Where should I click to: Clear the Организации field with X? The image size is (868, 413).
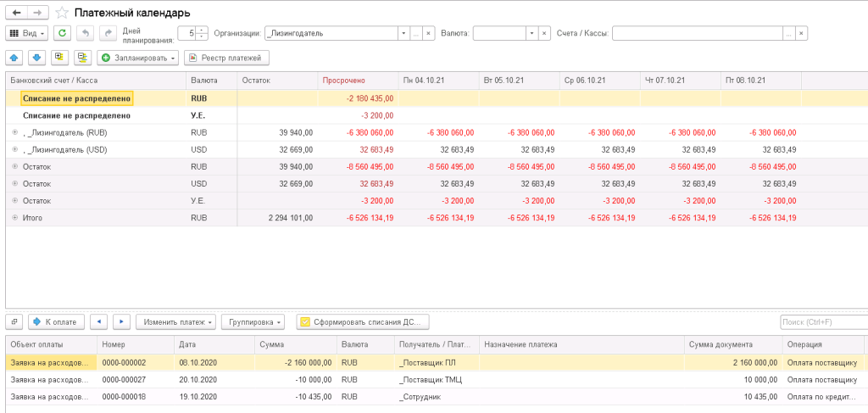pos(428,33)
